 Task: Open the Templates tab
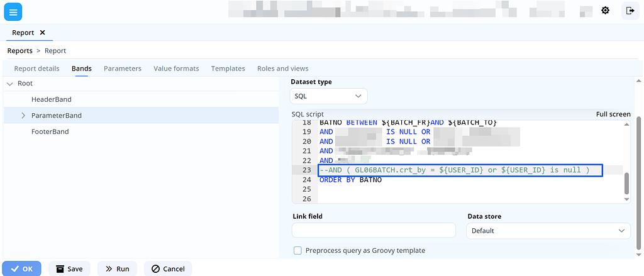(x=228, y=69)
